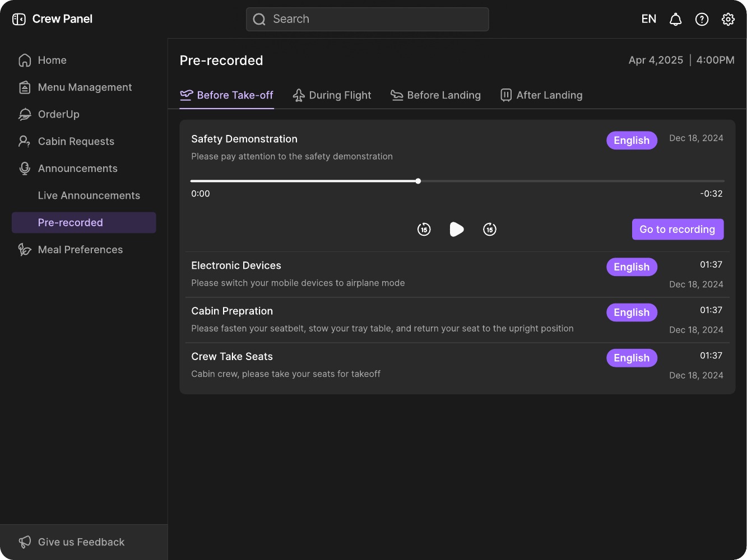Switch to the Before Landing tab
The width and height of the screenshot is (747, 560).
tap(435, 95)
